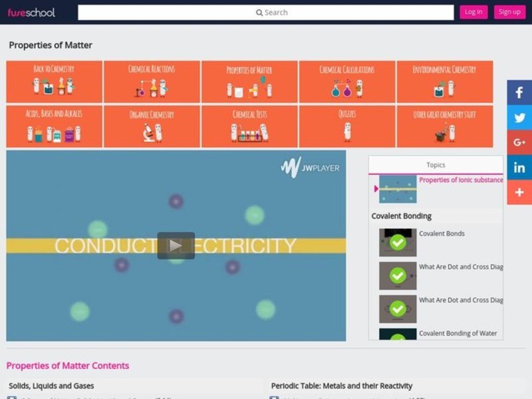
Task: Select Covalent Bonding of Water video
Action: click(458, 333)
